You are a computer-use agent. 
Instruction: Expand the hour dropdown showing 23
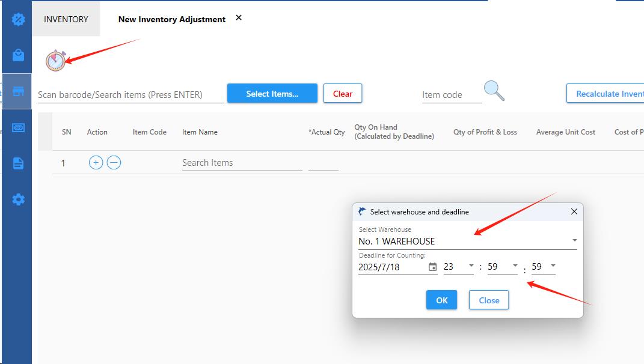pos(471,266)
